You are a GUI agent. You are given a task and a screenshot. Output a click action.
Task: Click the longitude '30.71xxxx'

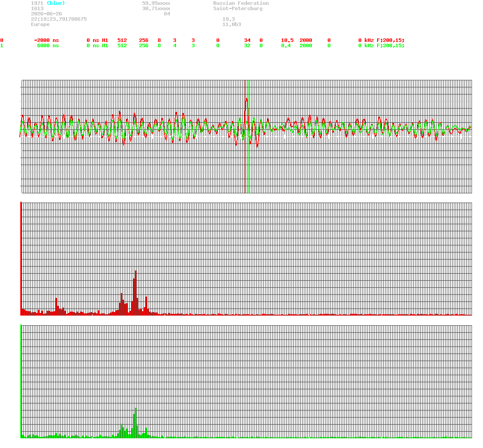point(156,9)
